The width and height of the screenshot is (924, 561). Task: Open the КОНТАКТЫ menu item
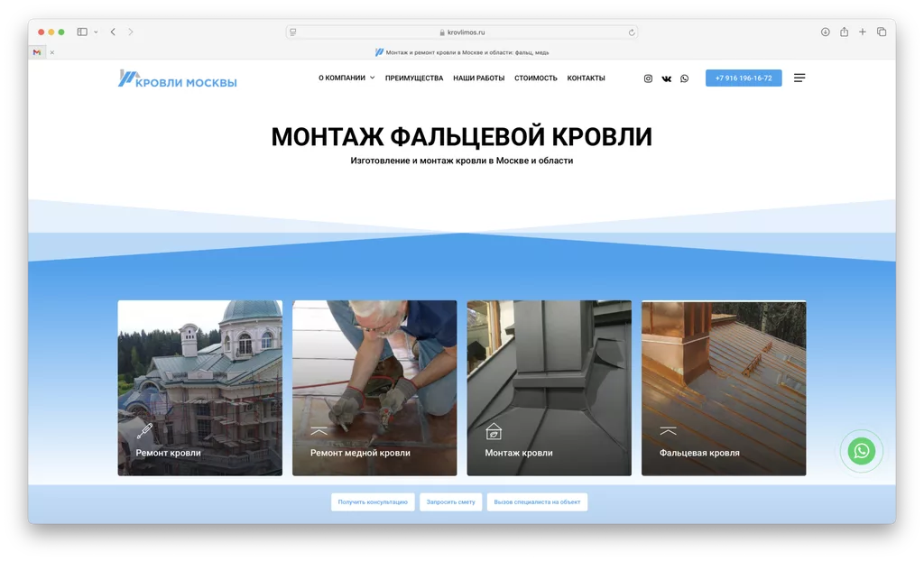586,78
